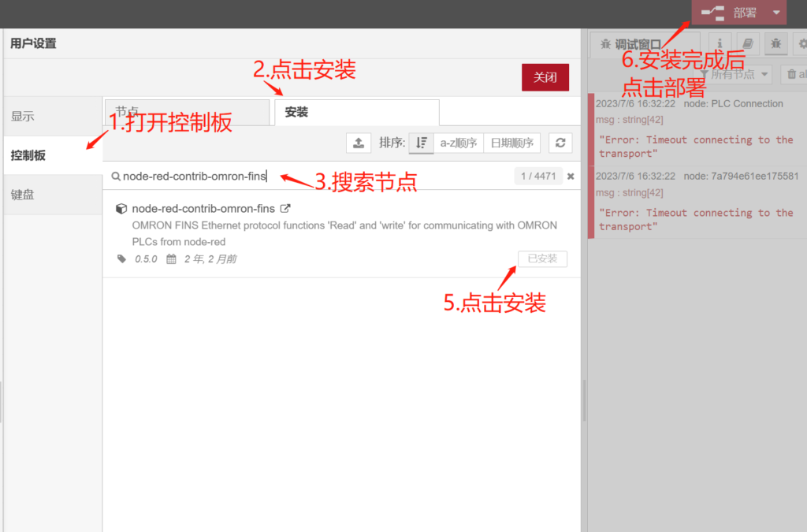Toggle sorting to 日期顺序
The image size is (807, 532).
511,143
